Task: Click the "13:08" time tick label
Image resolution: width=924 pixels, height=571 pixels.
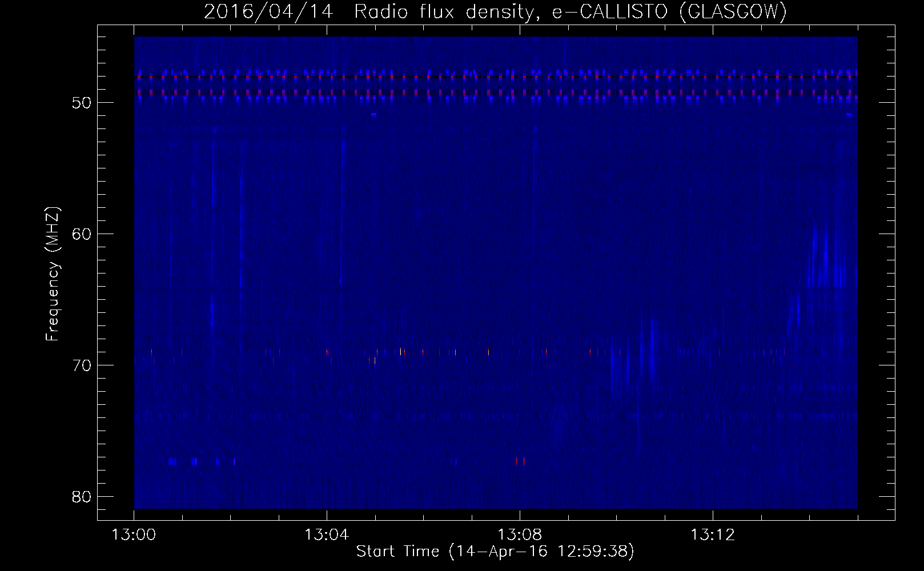Action: tap(520, 535)
